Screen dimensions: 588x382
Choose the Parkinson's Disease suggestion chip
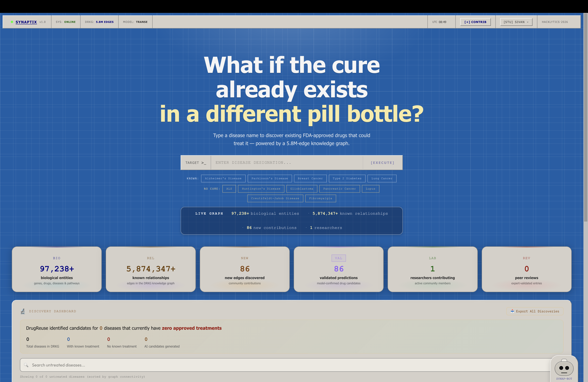click(x=269, y=178)
